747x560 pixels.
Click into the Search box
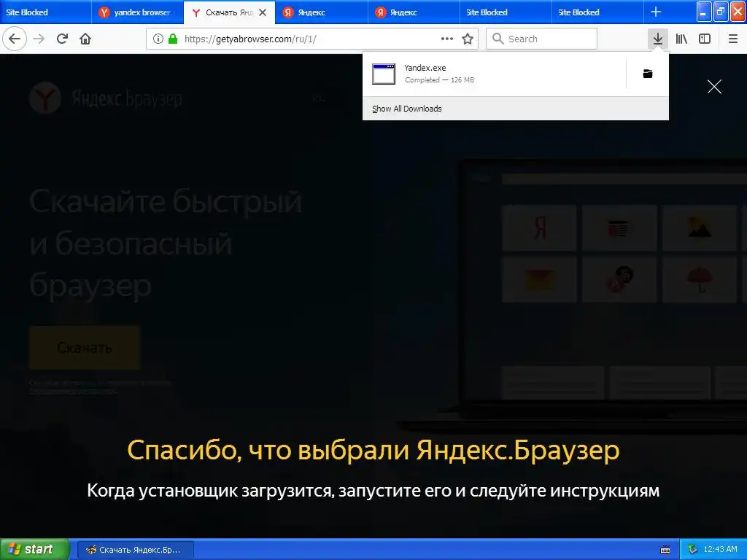[x=542, y=39]
